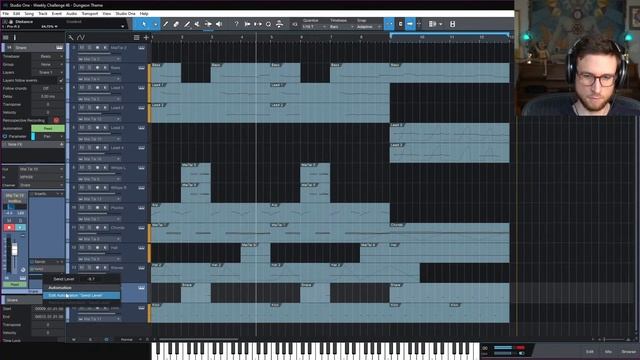Screen dimensions: 640x360
Task: Open the Hat track keyboard instrument icon
Action: pos(141,248)
